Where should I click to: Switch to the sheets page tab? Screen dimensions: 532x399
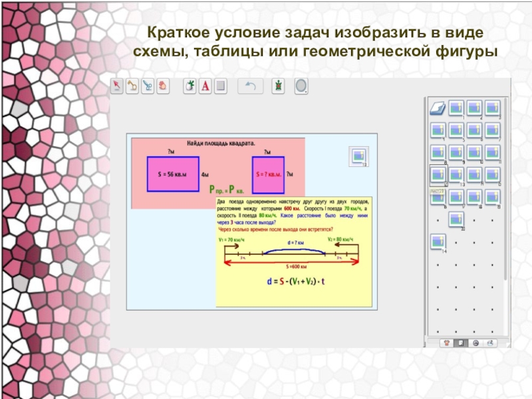pos(461,343)
